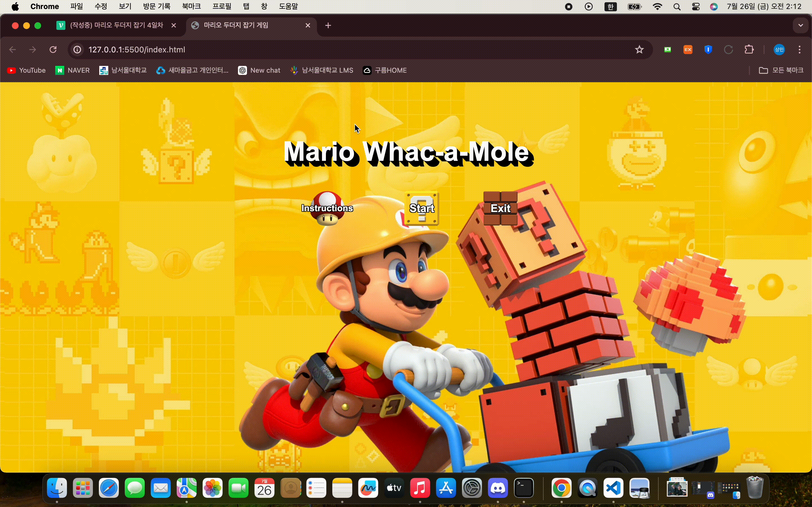Click the 상민 profile avatar in Chrome
This screenshot has height=507, width=812.
pos(779,49)
